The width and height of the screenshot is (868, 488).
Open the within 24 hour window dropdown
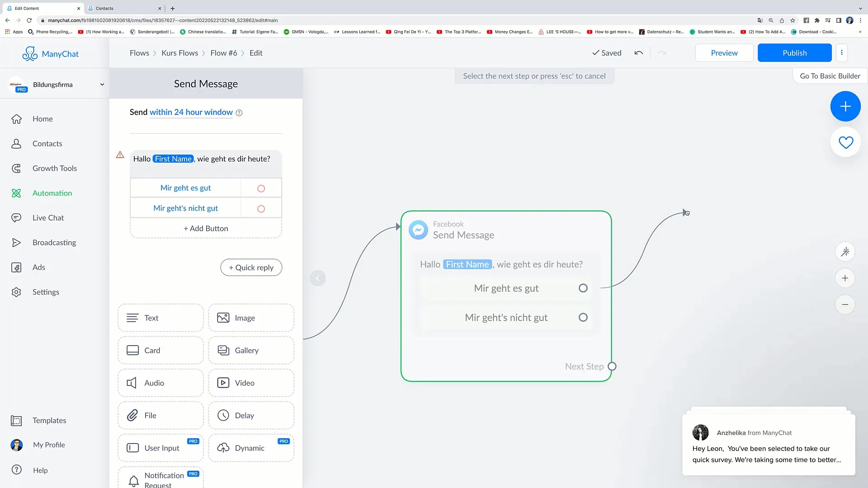point(191,112)
